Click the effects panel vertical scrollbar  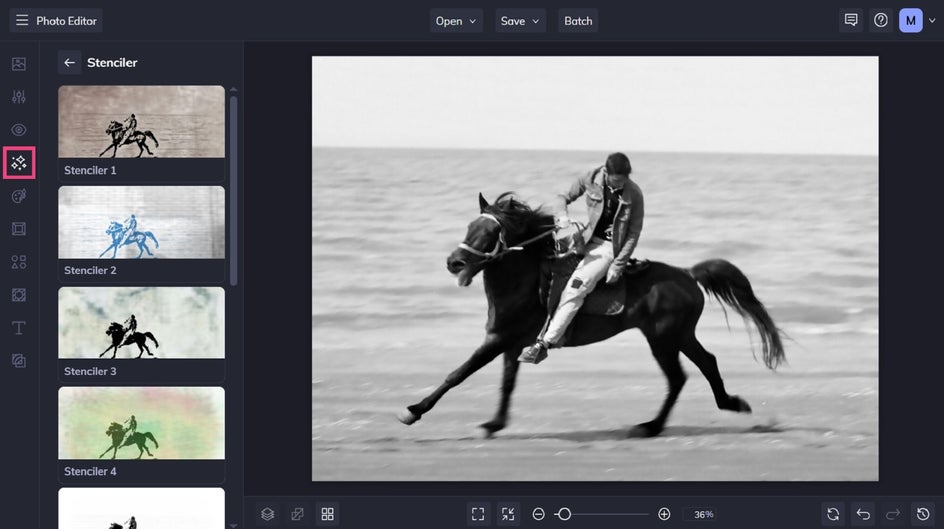click(x=234, y=191)
